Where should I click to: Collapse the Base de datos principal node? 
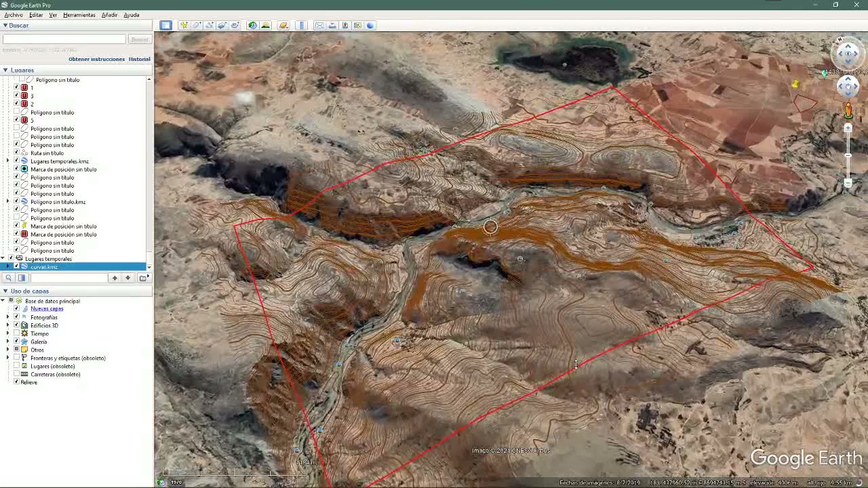click(x=3, y=301)
